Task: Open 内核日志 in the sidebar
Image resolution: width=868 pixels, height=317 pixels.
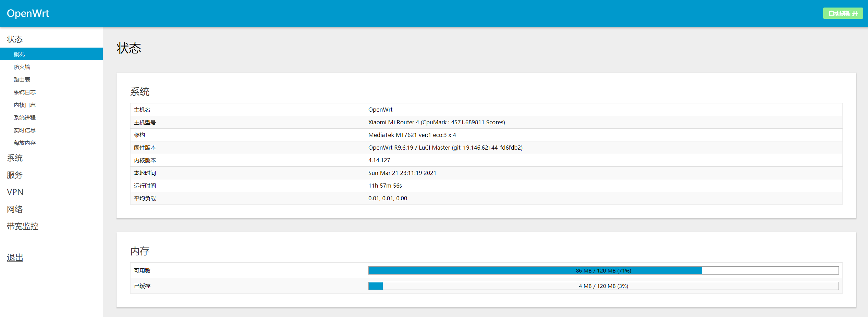Action: click(x=25, y=105)
